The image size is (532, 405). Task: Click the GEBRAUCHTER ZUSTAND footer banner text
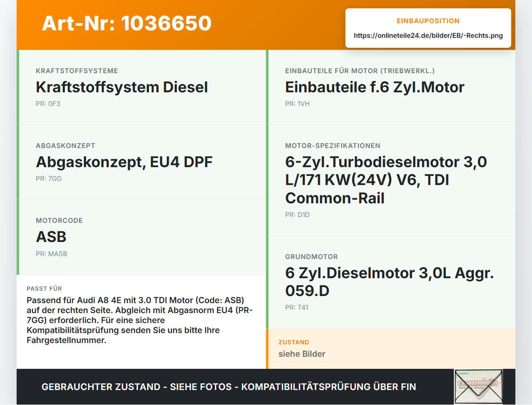(x=229, y=387)
